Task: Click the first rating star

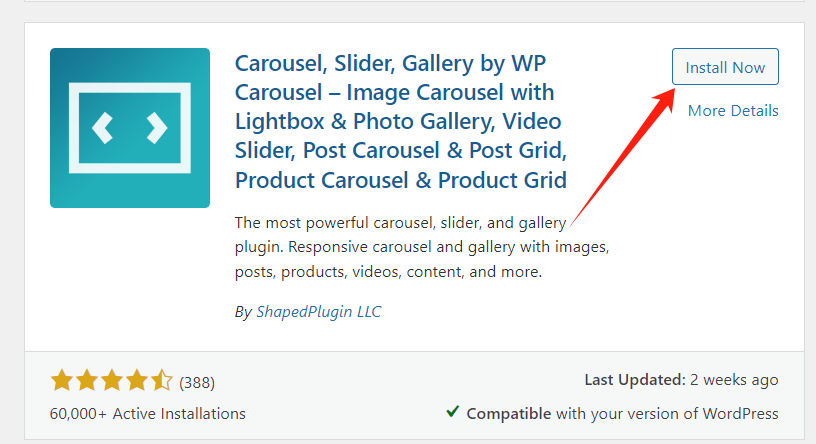Action: (x=62, y=380)
